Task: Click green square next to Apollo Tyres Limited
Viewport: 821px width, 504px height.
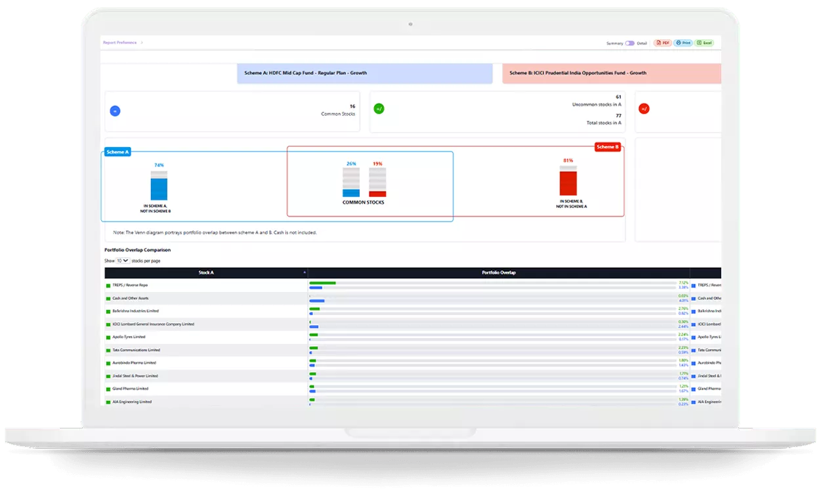Action: pos(108,337)
